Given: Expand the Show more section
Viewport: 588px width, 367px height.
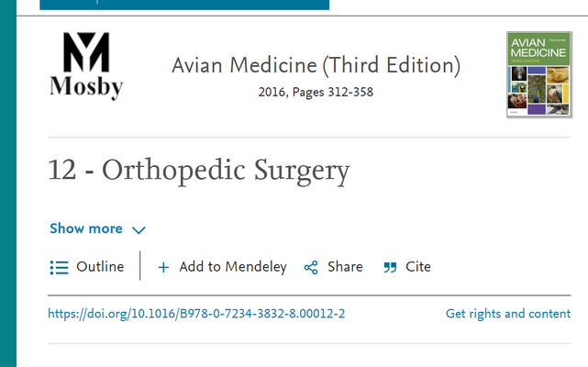Looking at the screenshot, I should [x=97, y=228].
